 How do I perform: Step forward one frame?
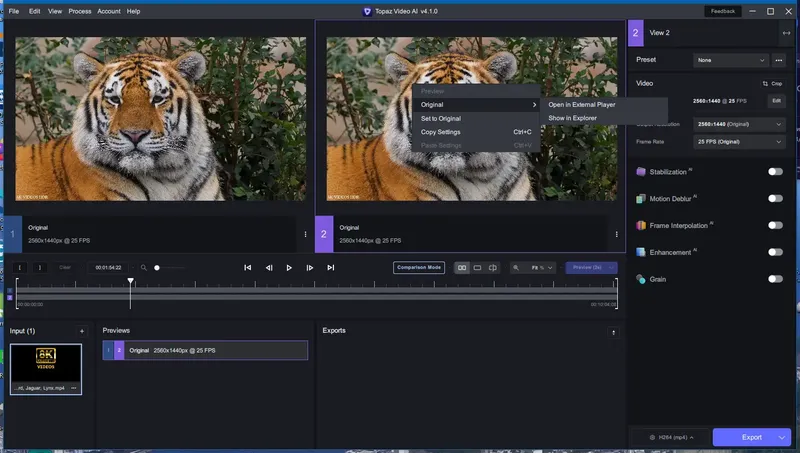click(x=310, y=268)
